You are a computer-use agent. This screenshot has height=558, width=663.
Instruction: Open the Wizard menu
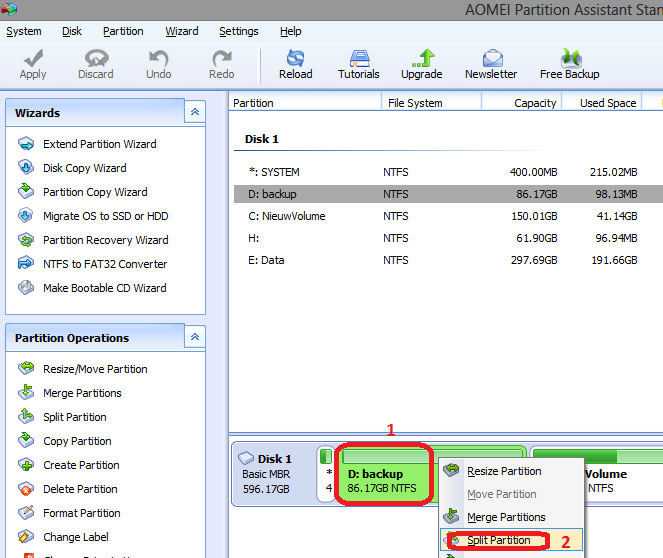click(181, 31)
